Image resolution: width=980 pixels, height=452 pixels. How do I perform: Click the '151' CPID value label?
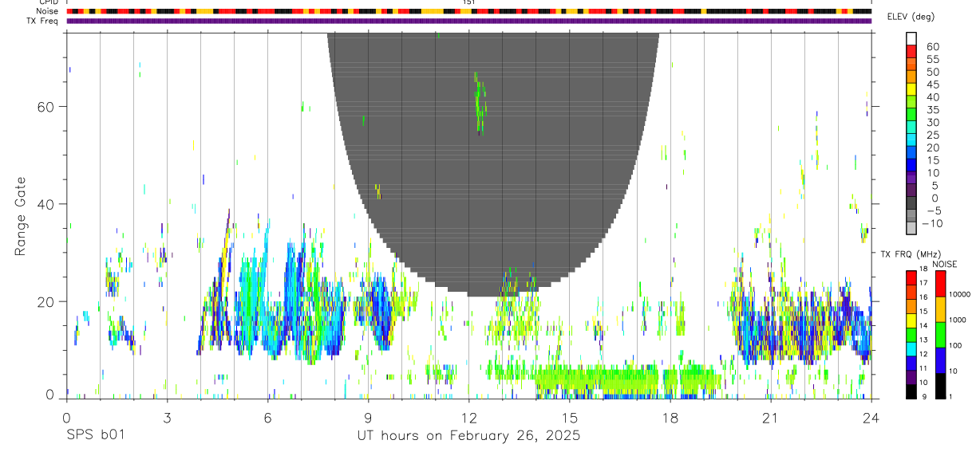[x=469, y=2]
